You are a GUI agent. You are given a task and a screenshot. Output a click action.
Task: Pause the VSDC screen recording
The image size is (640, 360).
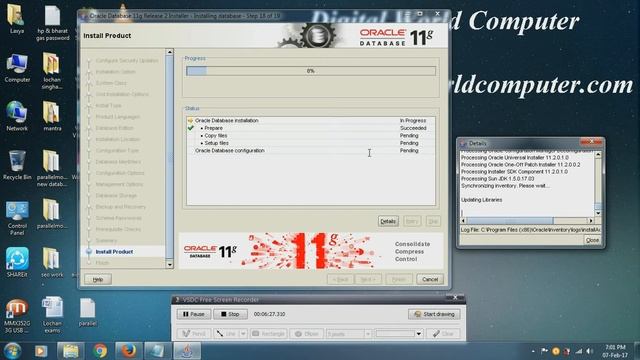coord(194,314)
